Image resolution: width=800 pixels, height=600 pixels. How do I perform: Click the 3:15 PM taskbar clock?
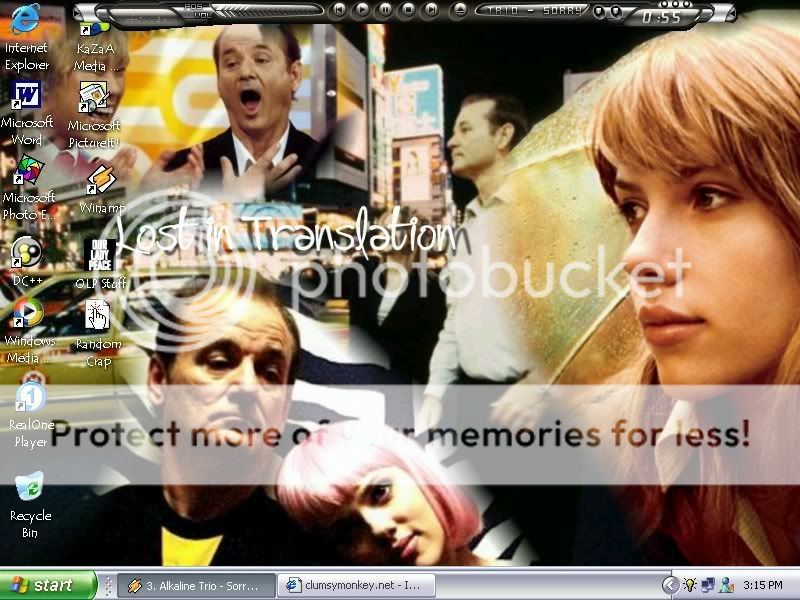point(763,585)
